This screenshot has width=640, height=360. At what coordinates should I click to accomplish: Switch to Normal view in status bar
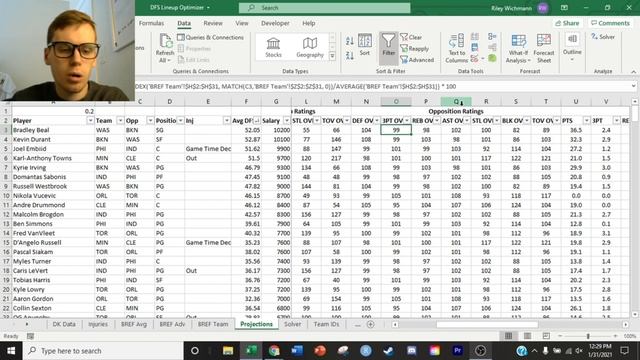click(508, 336)
